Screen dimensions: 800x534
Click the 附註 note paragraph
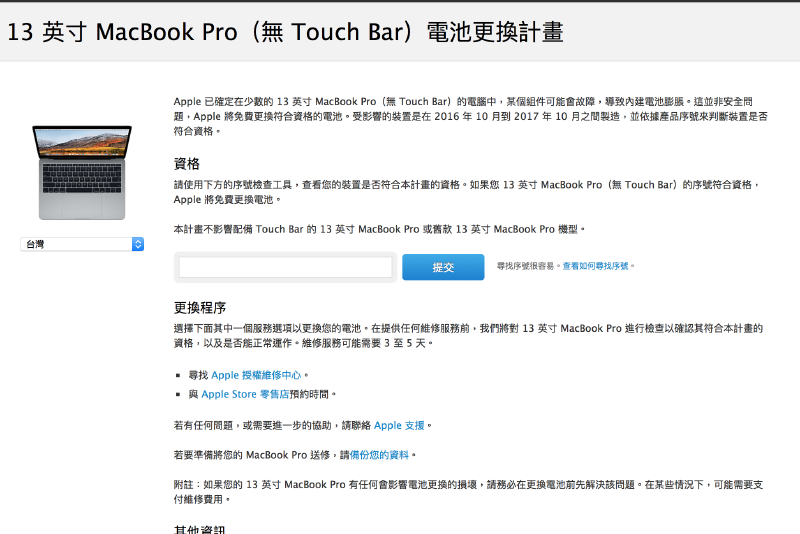tap(468, 491)
